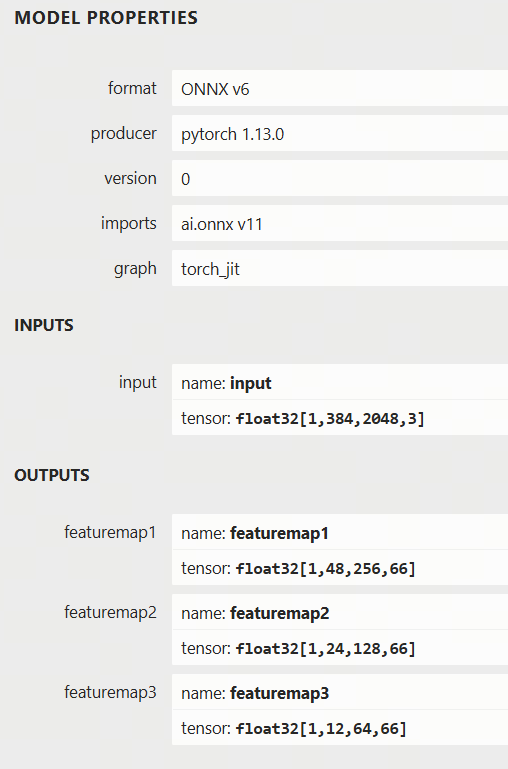Click the 'name: input' field

pos(340,382)
